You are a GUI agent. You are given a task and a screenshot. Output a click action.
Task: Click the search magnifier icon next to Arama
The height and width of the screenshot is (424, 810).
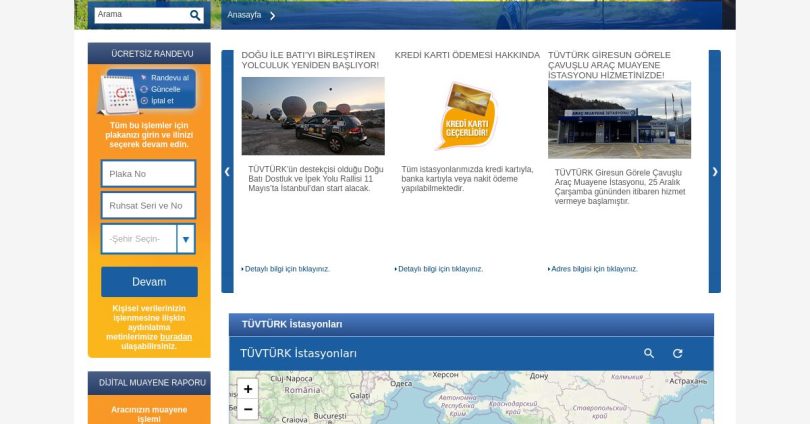pyautogui.click(x=195, y=15)
